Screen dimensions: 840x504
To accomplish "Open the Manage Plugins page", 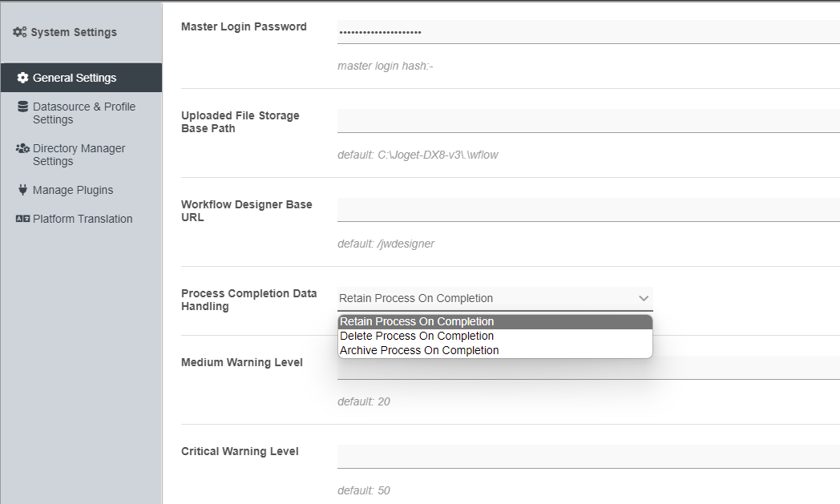I will click(73, 190).
